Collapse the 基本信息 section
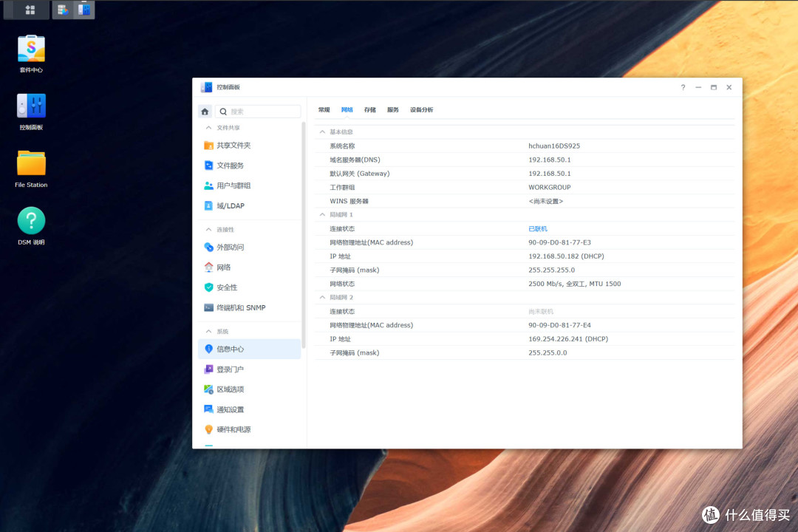Image resolution: width=798 pixels, height=532 pixels. click(x=322, y=132)
